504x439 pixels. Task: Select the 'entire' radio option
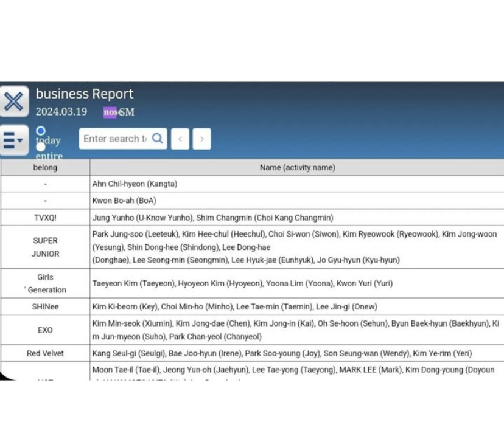[41, 147]
